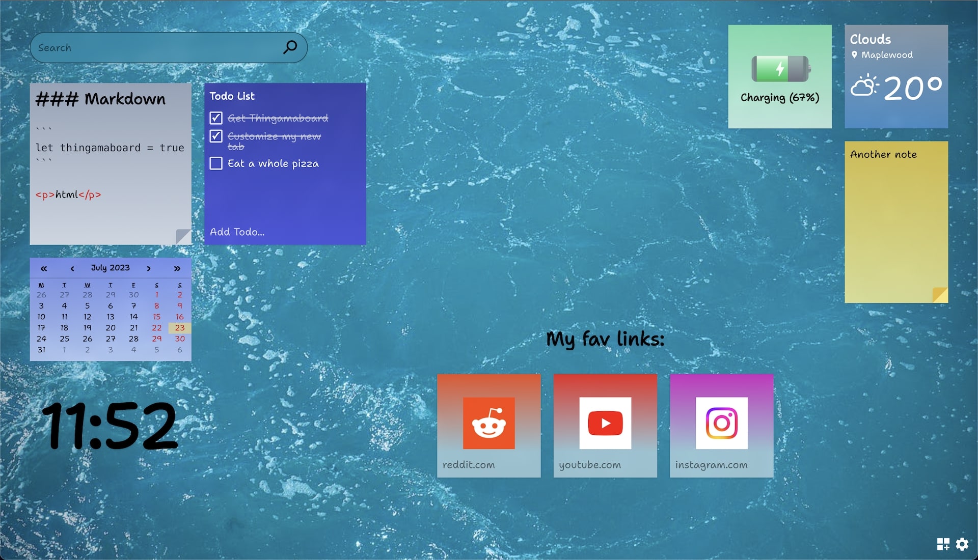The width and height of the screenshot is (978, 560).
Task: Toggle the 'Customize my new tab' checkbox
Action: (215, 136)
